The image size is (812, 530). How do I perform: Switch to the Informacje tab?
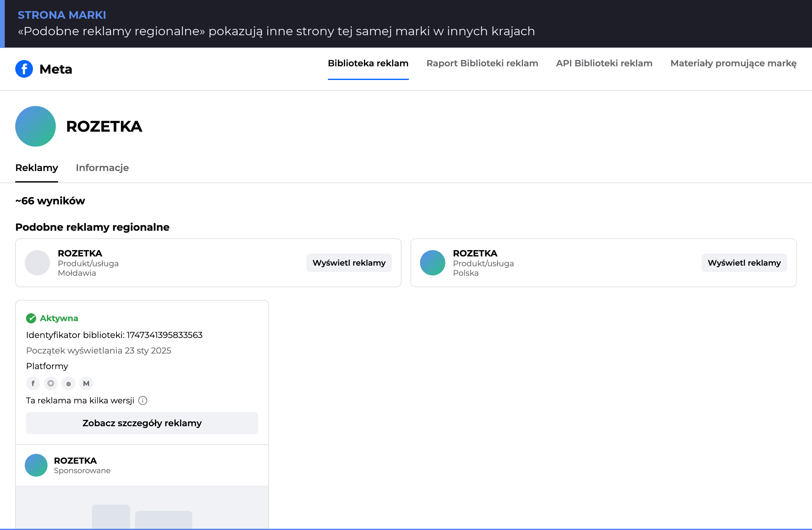[102, 168]
